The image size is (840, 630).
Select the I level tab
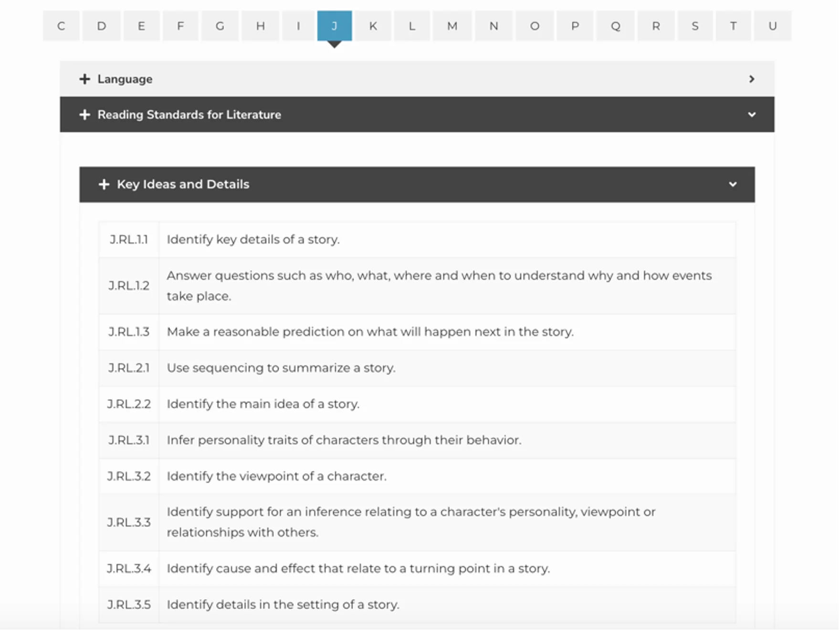pyautogui.click(x=298, y=26)
